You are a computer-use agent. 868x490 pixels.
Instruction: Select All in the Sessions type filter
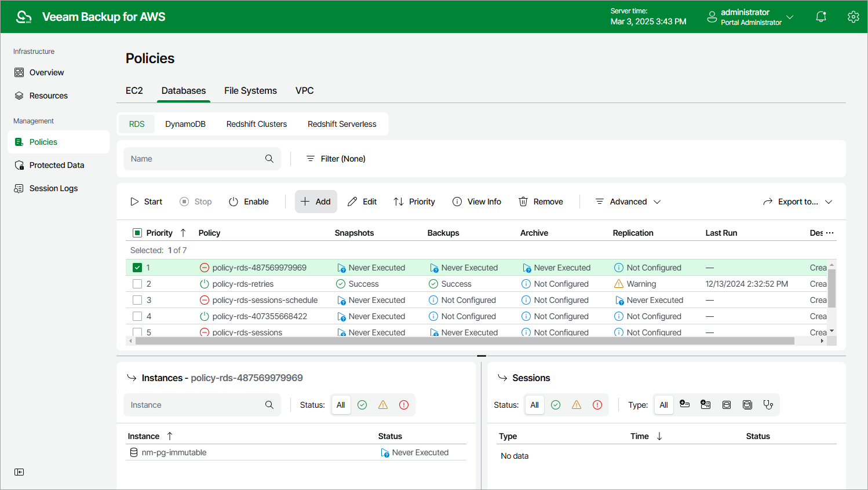pyautogui.click(x=664, y=405)
